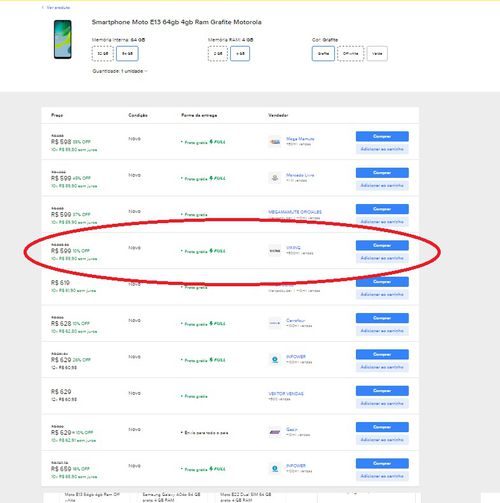Viewport: 500px width, 503px height.
Task: Add the VEKTOR VENDAS offer to cart
Action: point(382,403)
